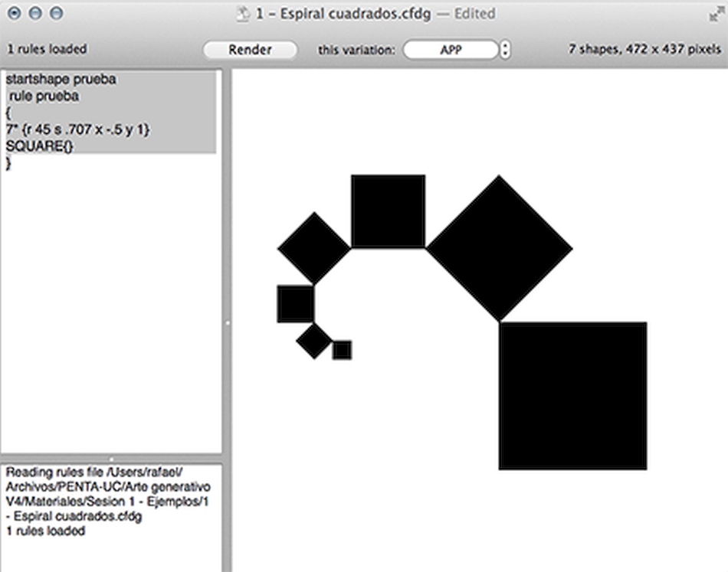Click the variation stepper arrows
Screen dimensions: 728x572
click(505, 50)
